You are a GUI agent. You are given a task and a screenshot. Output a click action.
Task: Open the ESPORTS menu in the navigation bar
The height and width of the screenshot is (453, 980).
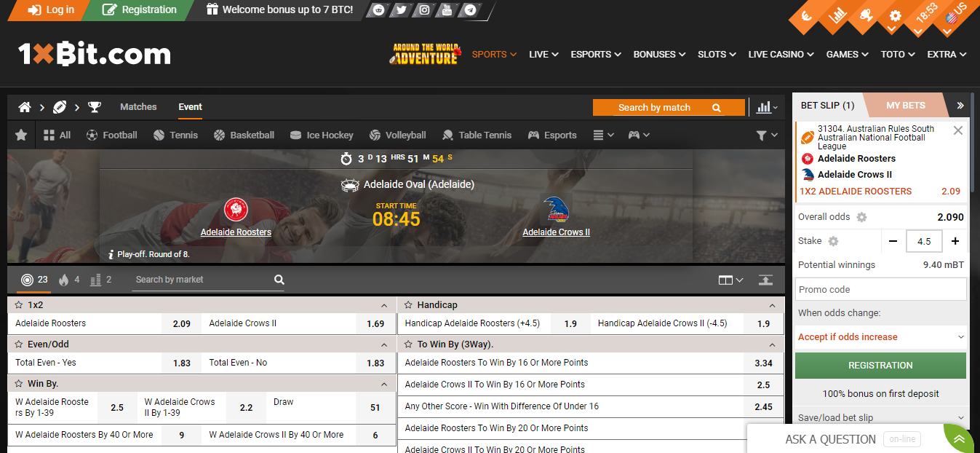[595, 54]
